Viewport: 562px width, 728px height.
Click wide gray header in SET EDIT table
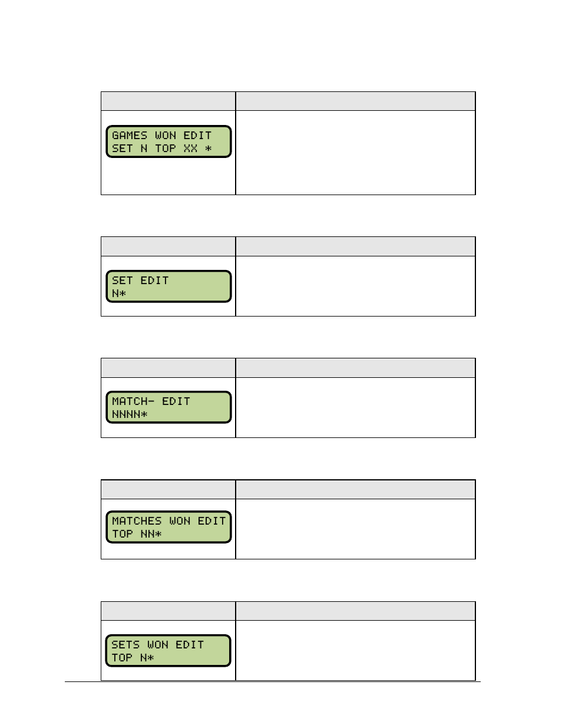pyautogui.click(x=356, y=246)
